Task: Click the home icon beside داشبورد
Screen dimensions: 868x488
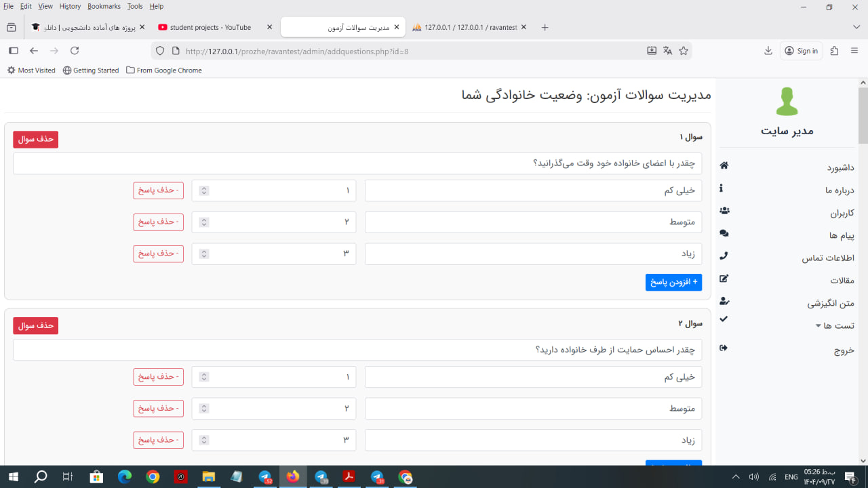Action: tap(724, 166)
